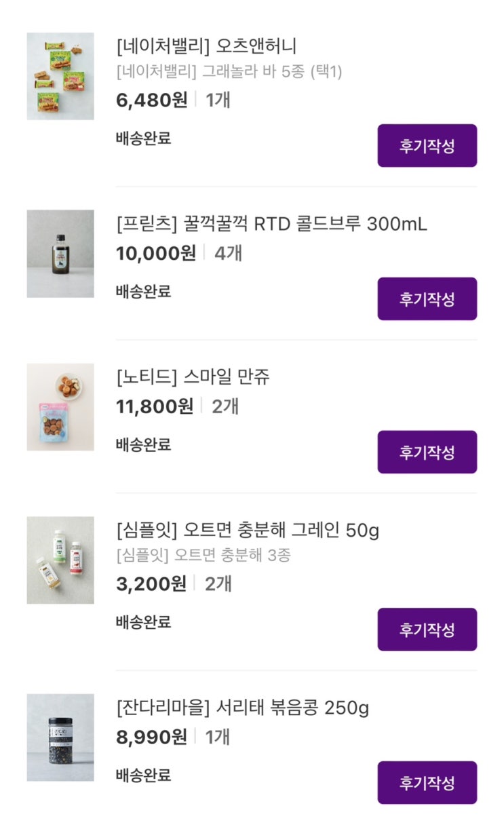504x827 pixels.
Task: Click the 8,990원 price of 서리태 볶음콩
Action: point(151,737)
